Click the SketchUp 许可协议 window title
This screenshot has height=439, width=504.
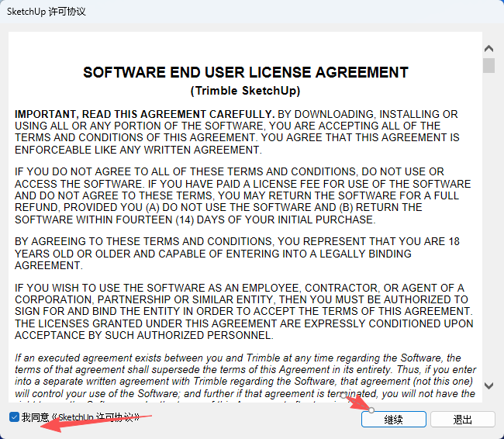(47, 12)
